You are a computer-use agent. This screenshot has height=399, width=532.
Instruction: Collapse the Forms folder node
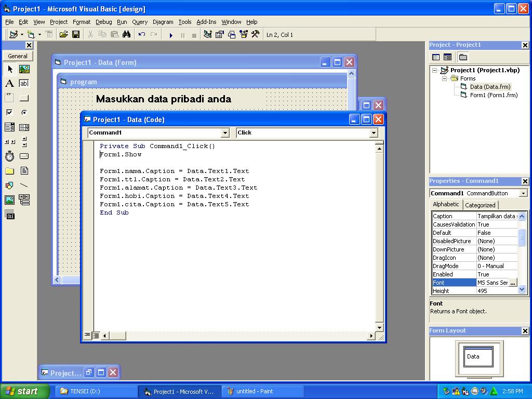point(445,79)
